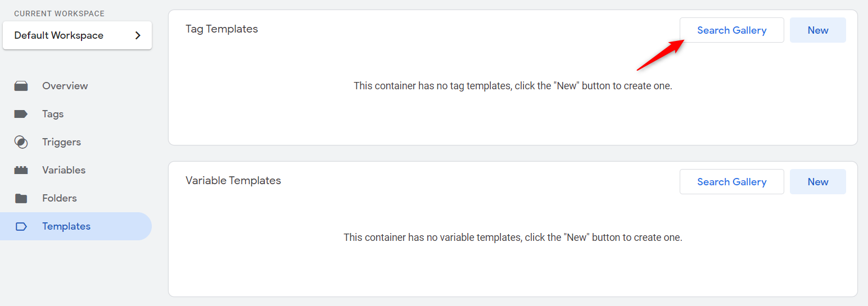
Task: Click the Triggers overlapping-circles icon
Action: [x=21, y=142]
